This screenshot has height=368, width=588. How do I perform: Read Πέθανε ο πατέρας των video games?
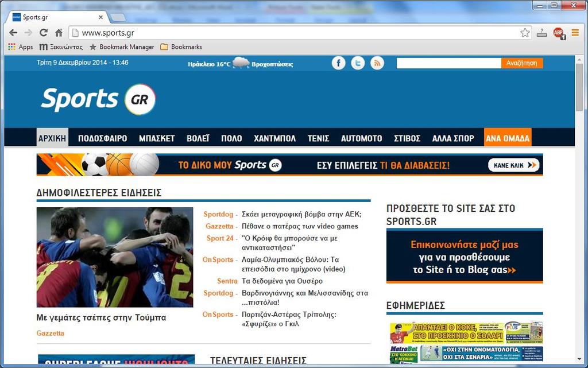[x=300, y=226]
